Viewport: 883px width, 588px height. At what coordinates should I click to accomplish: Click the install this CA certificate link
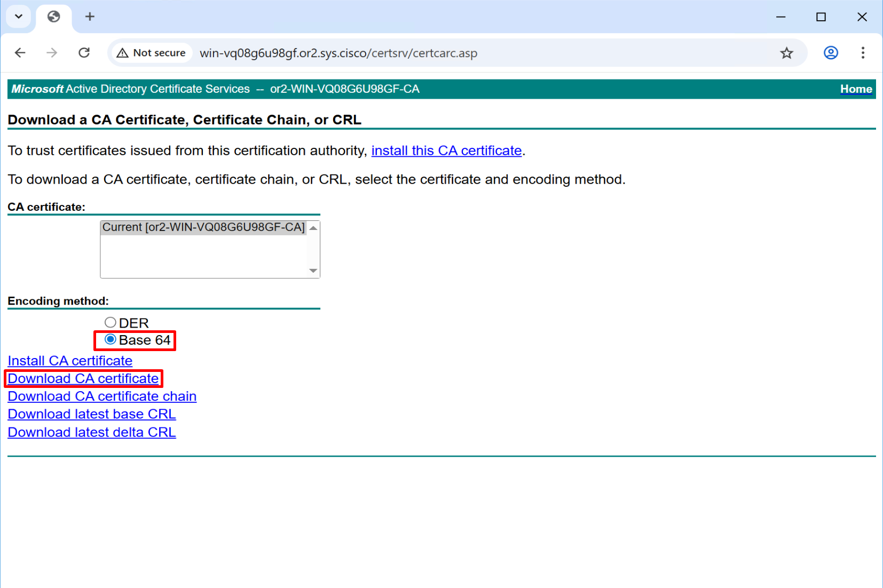(446, 151)
